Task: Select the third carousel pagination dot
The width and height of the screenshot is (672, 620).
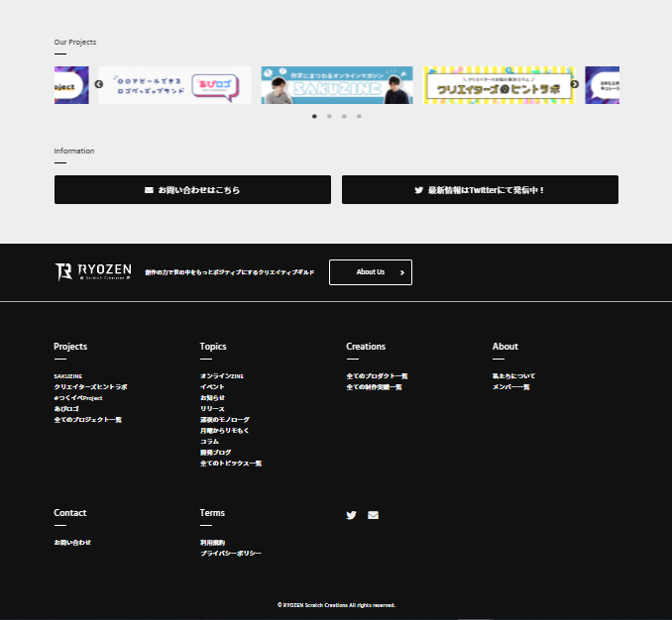Action: click(344, 117)
